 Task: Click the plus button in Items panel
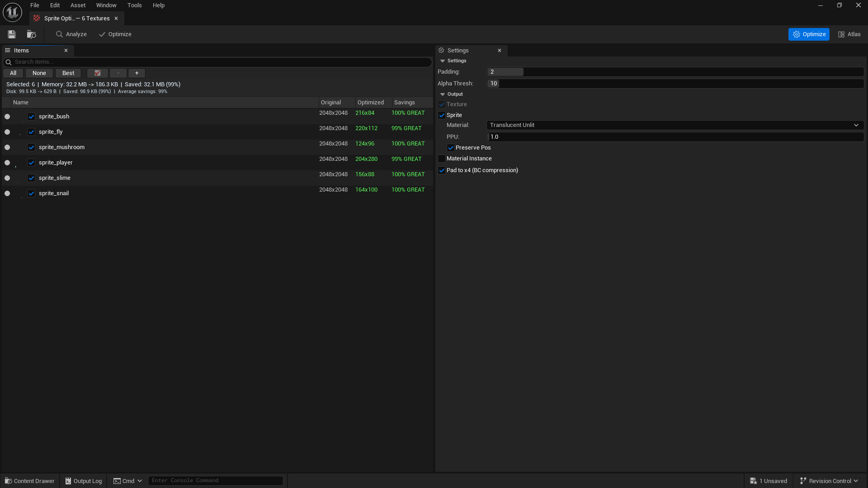point(137,73)
